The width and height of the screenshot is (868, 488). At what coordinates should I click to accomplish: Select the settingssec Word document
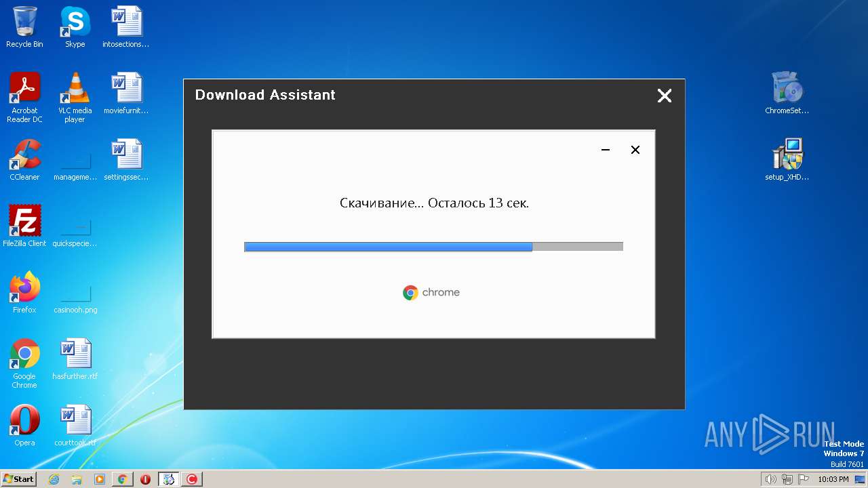coord(126,160)
